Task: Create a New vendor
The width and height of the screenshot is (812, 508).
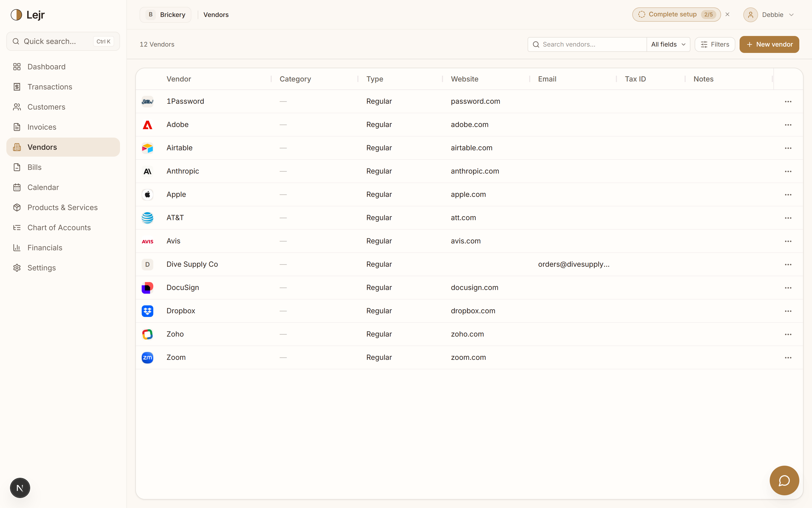Action: pos(769,44)
